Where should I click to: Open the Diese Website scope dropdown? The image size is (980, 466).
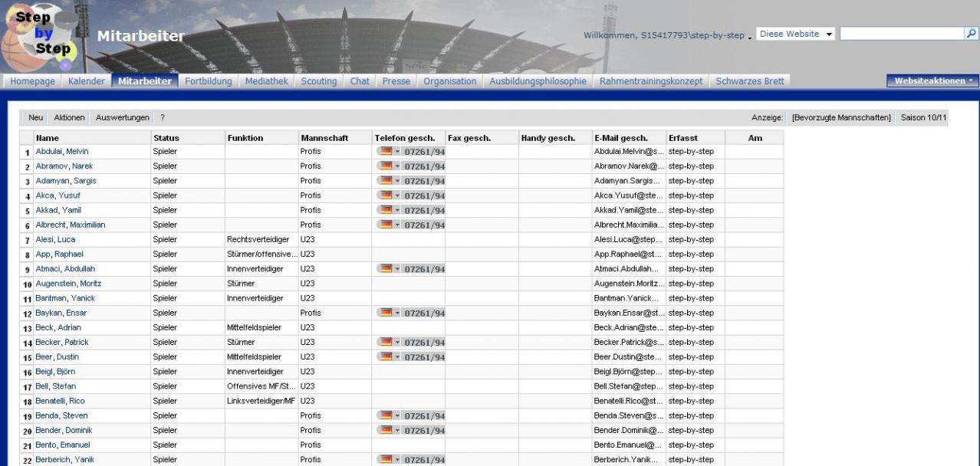point(796,34)
